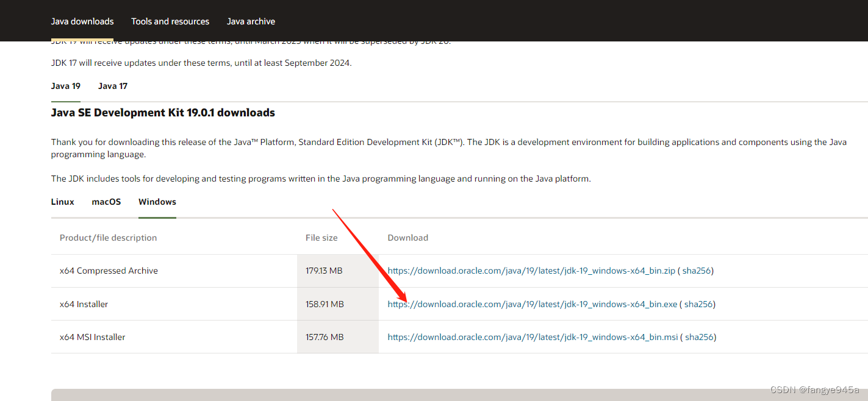Click the '179.13 MB' file size

[x=324, y=271]
